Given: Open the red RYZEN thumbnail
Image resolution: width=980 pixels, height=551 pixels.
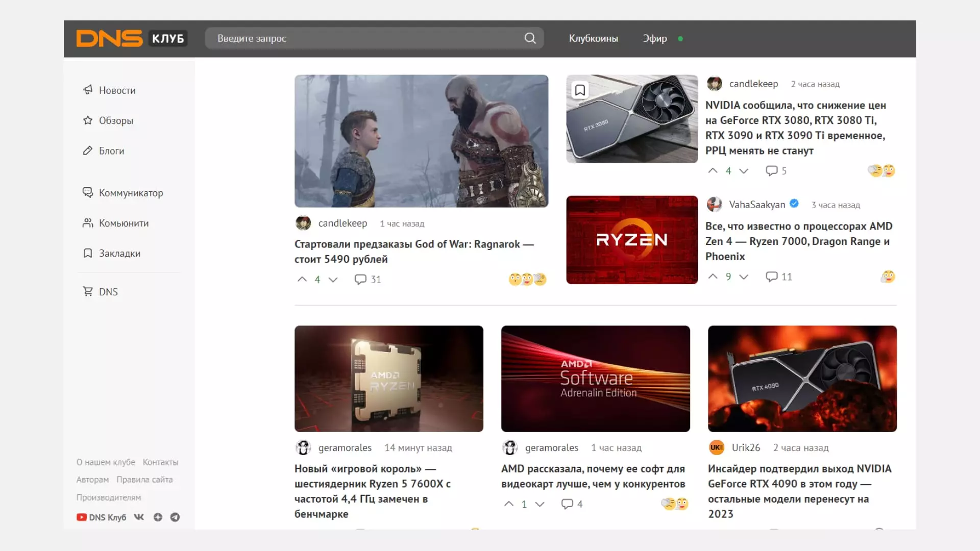Looking at the screenshot, I should point(632,240).
